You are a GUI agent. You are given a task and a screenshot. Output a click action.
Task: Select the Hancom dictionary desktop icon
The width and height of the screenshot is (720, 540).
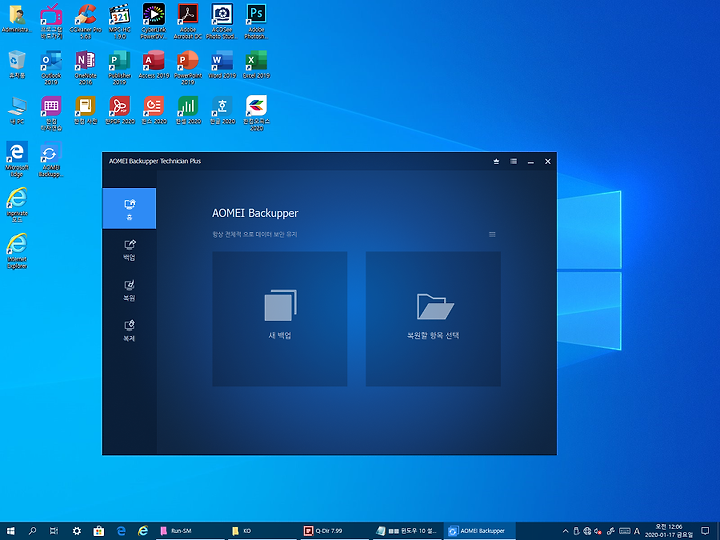click(x=85, y=111)
